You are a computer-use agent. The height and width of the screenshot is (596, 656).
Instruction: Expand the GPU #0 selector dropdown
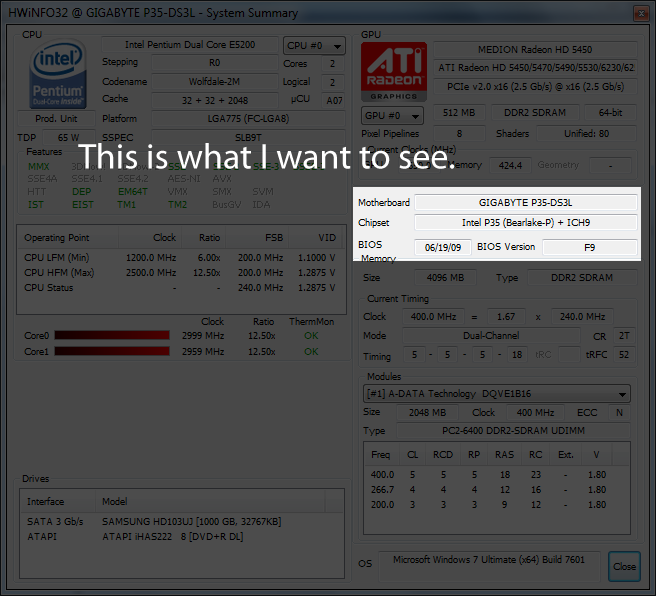pyautogui.click(x=392, y=115)
